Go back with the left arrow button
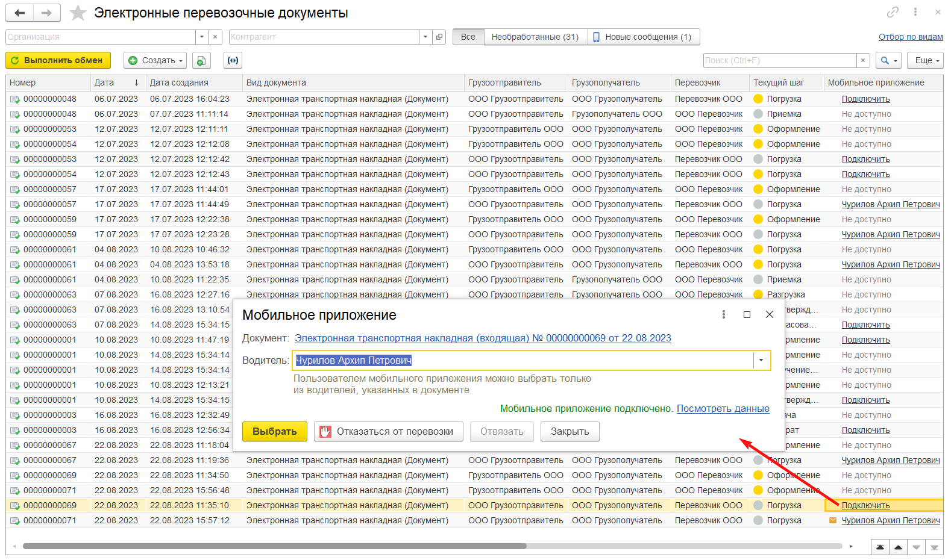 20,13
